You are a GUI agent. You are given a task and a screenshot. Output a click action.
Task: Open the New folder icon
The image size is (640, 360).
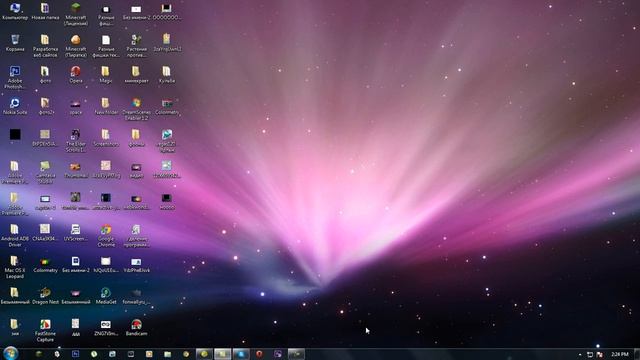pos(106,106)
